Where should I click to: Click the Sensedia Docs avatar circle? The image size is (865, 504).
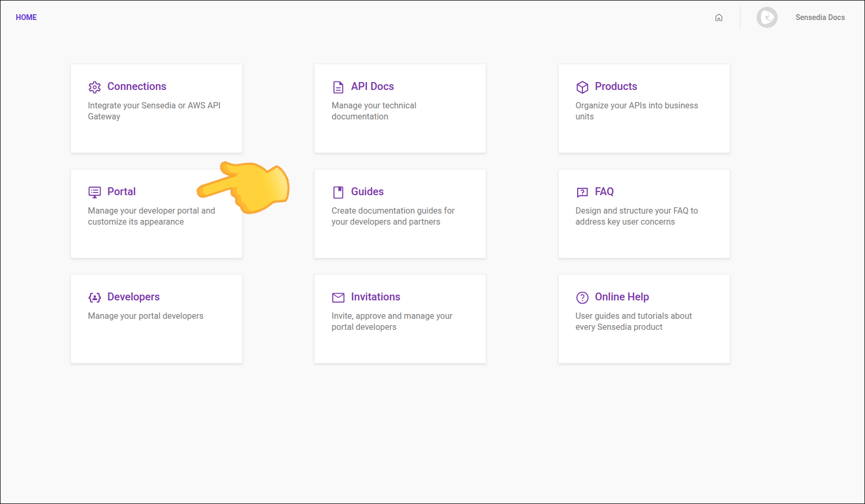point(767,17)
